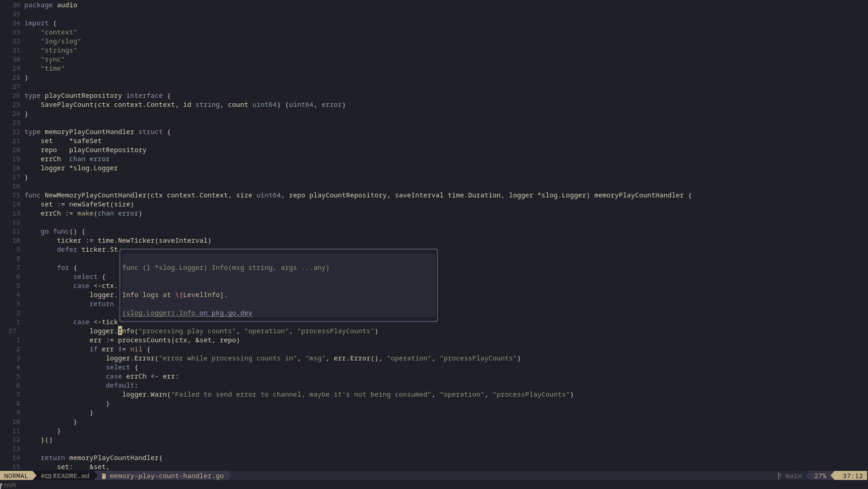Click the memoryPlayCountHandler struct type name
This screenshot has height=489, width=868.
tap(89, 132)
